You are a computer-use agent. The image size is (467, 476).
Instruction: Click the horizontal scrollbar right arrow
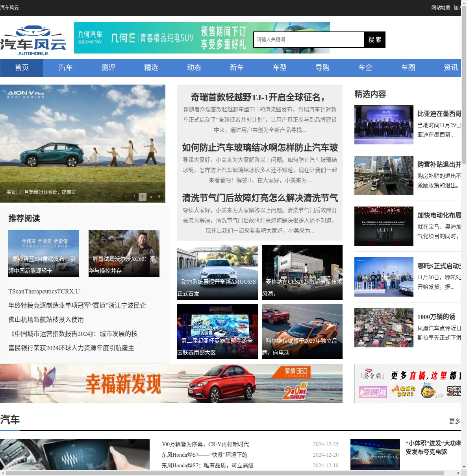458,473
